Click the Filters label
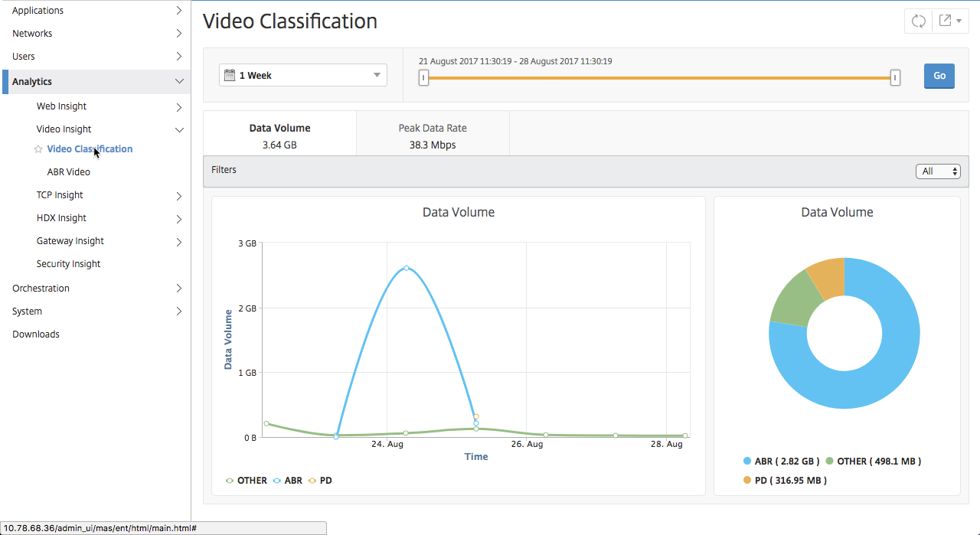This screenshot has height=535, width=980. pos(224,170)
